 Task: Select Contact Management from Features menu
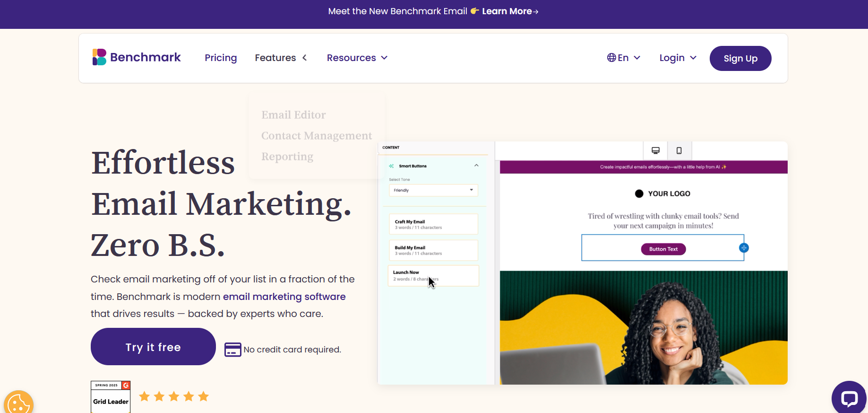317,136
